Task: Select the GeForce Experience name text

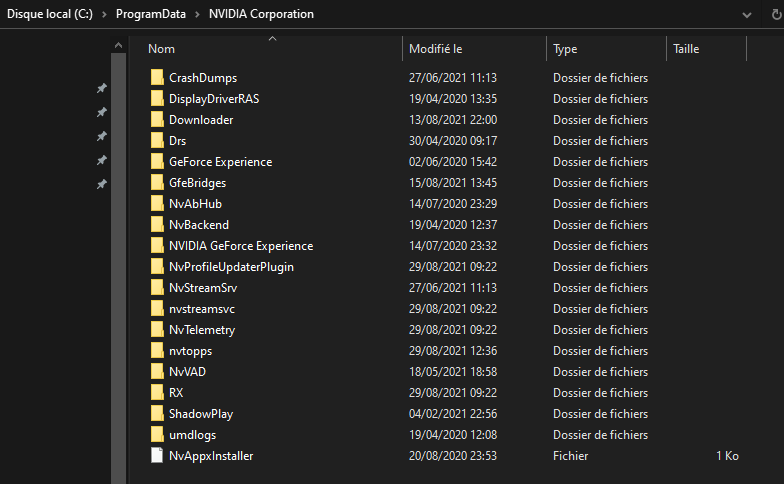Action: [x=220, y=162]
